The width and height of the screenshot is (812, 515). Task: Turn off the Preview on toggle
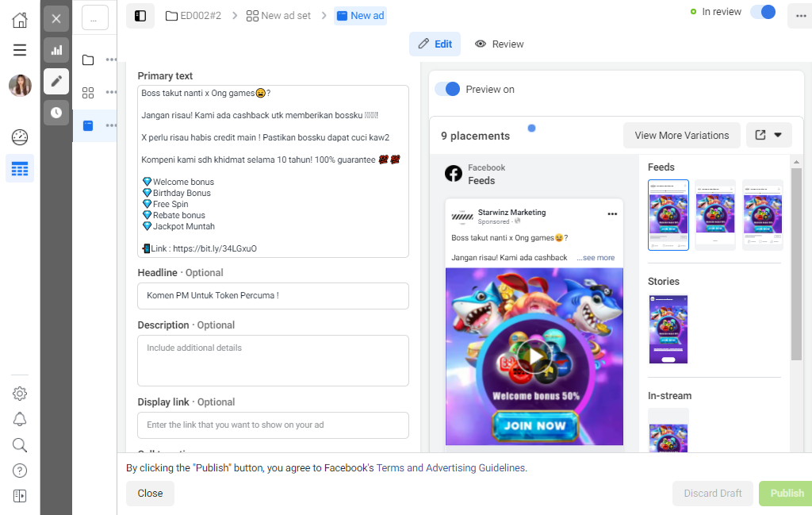click(x=447, y=89)
